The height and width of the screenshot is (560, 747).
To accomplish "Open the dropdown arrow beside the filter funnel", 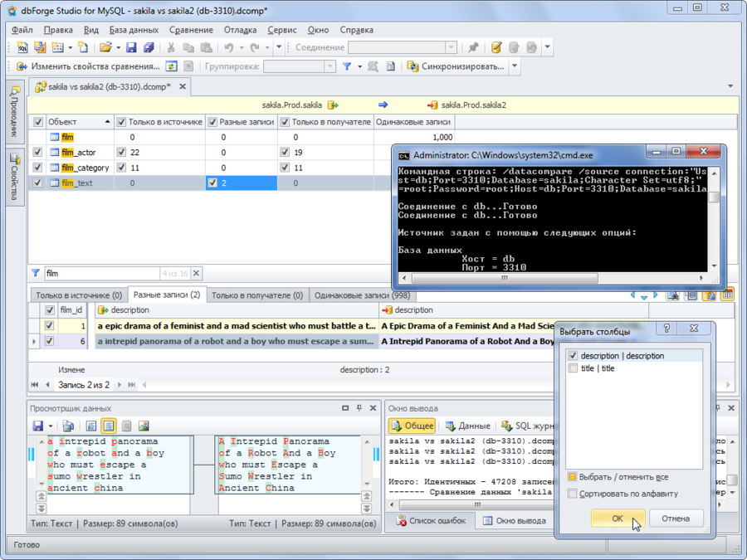I will (359, 66).
